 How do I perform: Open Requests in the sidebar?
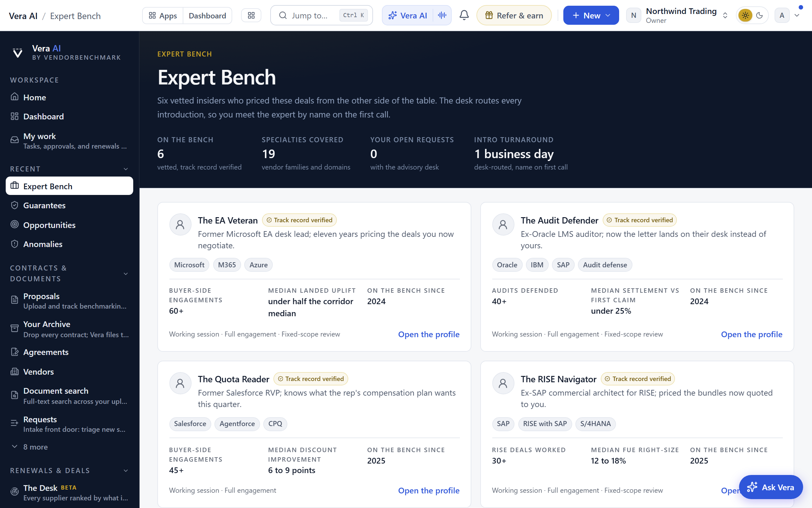point(69,424)
